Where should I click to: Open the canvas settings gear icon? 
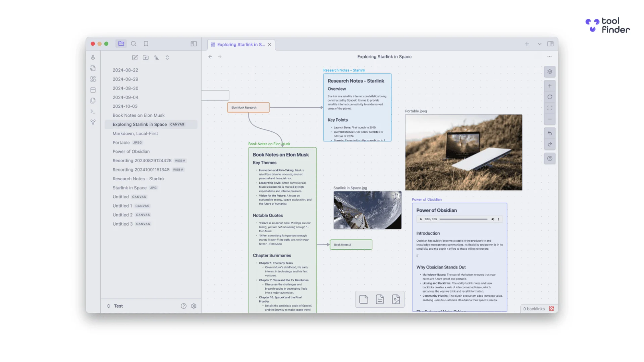point(549,72)
